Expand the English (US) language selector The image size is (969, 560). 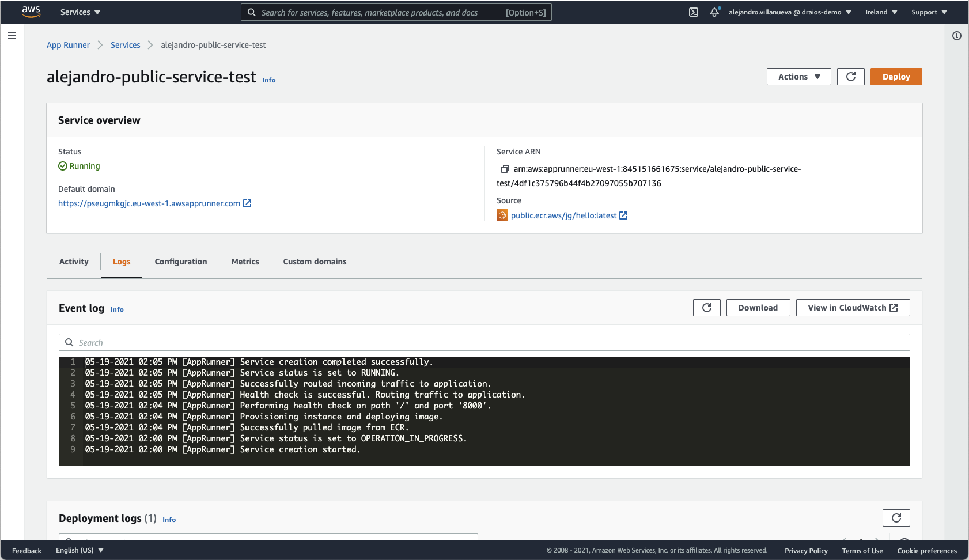pos(80,550)
